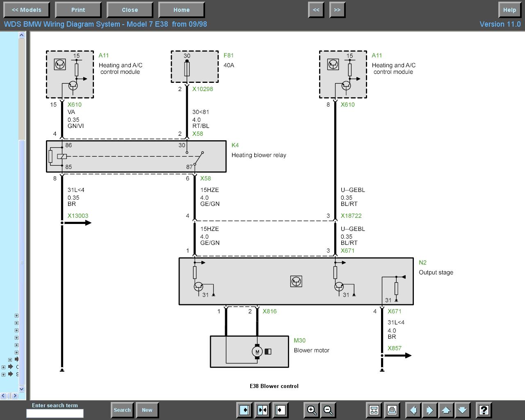Click the show left panel arrow icon
This screenshot has height=420, width=525.
(x=244, y=410)
